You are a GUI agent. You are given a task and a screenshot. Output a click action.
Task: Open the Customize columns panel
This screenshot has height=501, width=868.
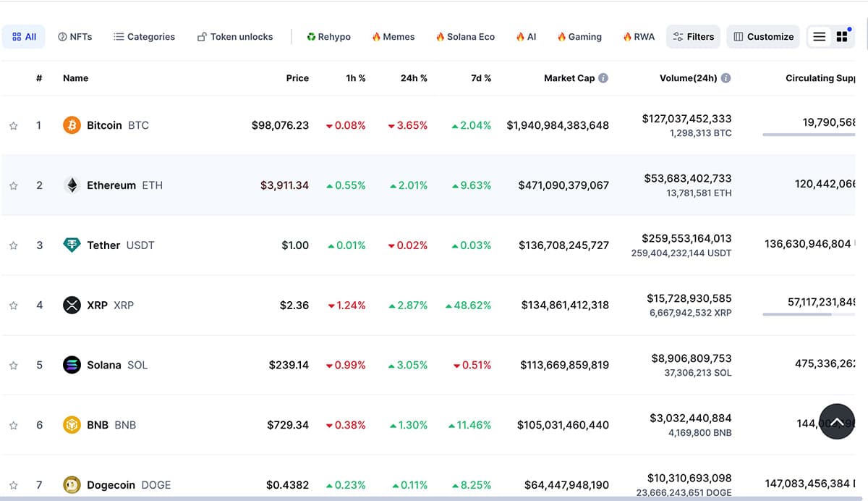(x=763, y=37)
